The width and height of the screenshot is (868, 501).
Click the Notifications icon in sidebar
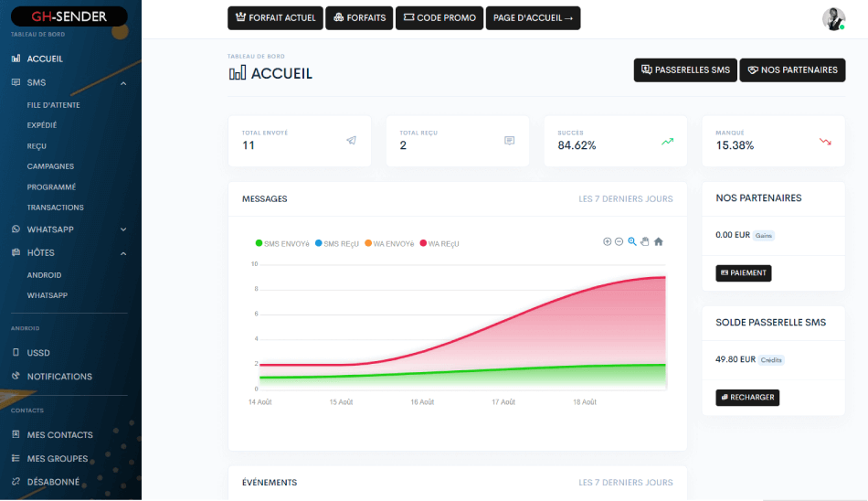16,376
